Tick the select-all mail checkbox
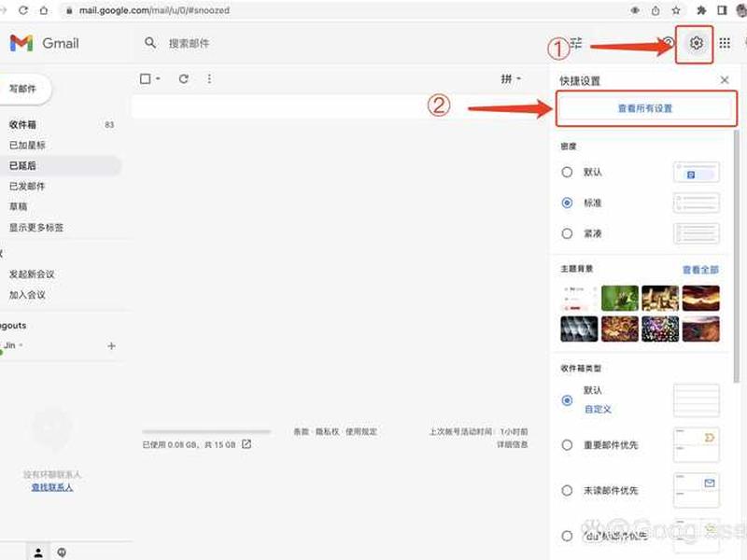The height and width of the screenshot is (560, 747). point(146,78)
